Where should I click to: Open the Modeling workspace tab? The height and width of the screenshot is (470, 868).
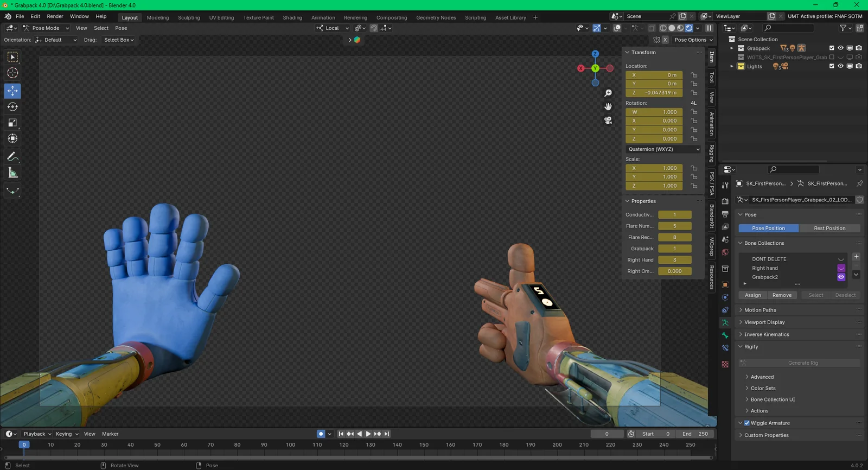(x=158, y=17)
